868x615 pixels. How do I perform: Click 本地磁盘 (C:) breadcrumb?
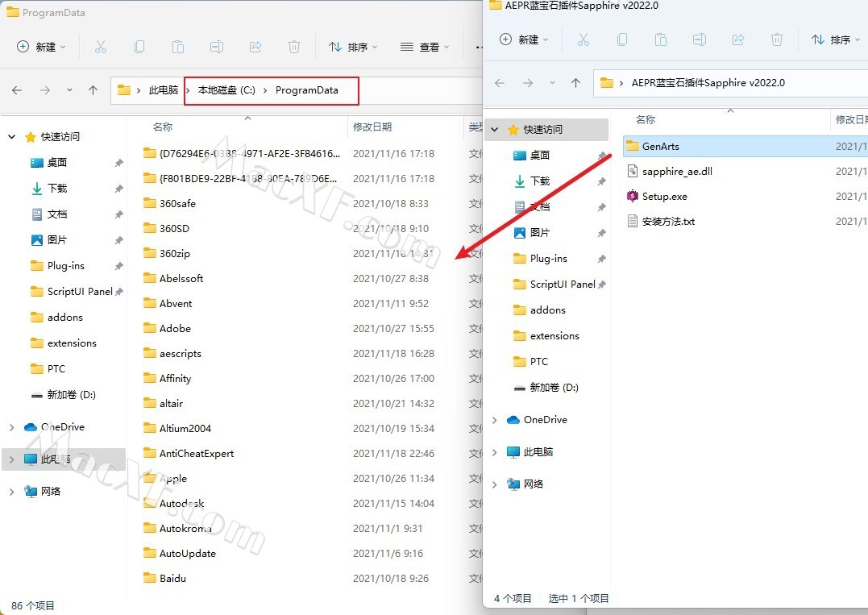click(226, 90)
